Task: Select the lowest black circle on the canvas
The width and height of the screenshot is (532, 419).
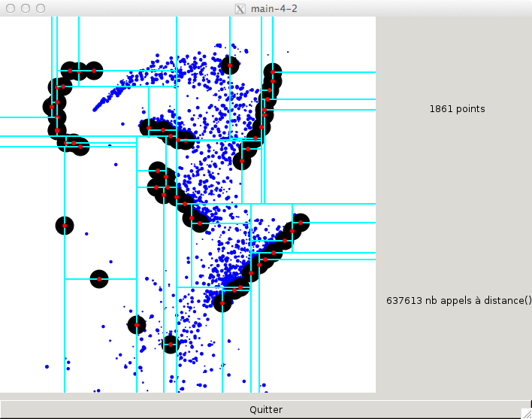Action: [x=171, y=344]
